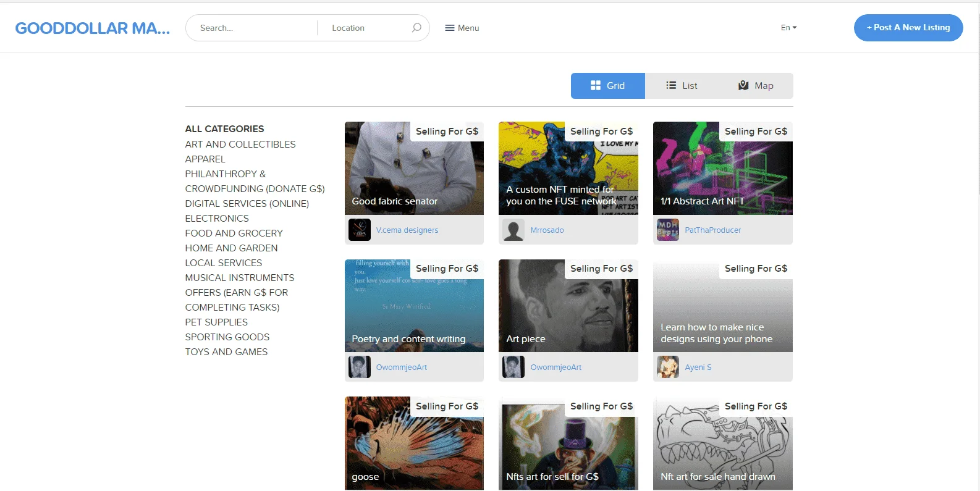Open OwommjeoArt avatar under Art piece
The width and height of the screenshot is (980, 491).
[x=513, y=367]
